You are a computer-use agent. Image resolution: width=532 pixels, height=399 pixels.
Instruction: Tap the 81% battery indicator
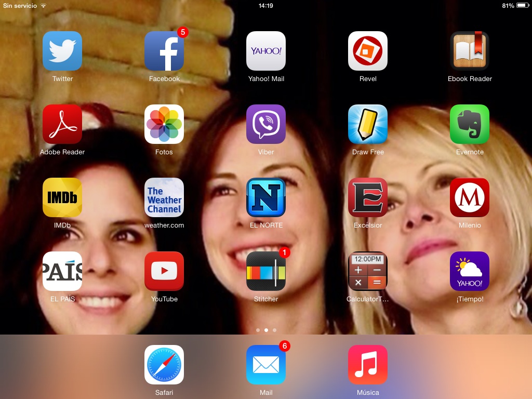click(x=515, y=5)
